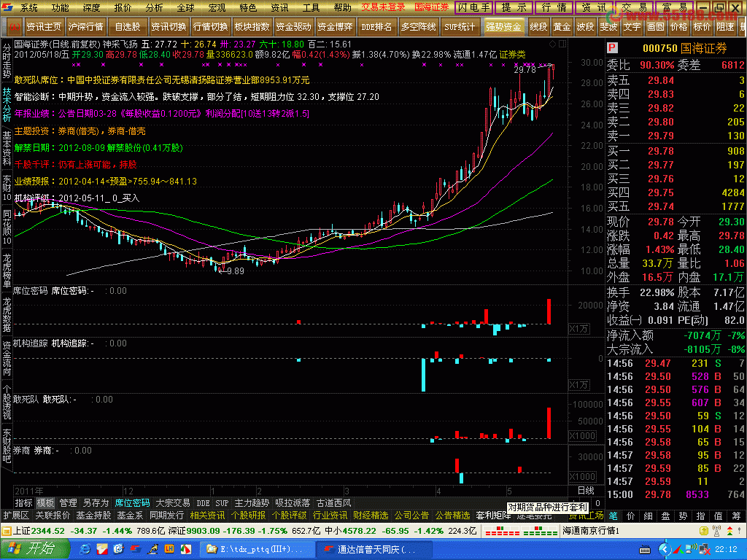Open Internet Explorer from quick launch
The image size is (747, 560).
[x=86, y=550]
